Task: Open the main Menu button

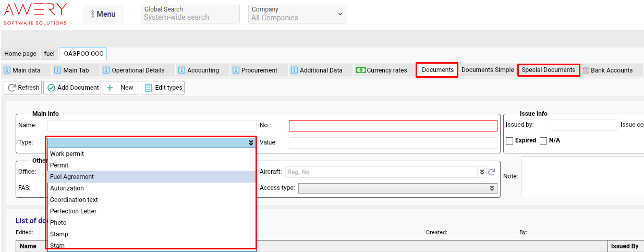Action: (x=103, y=14)
